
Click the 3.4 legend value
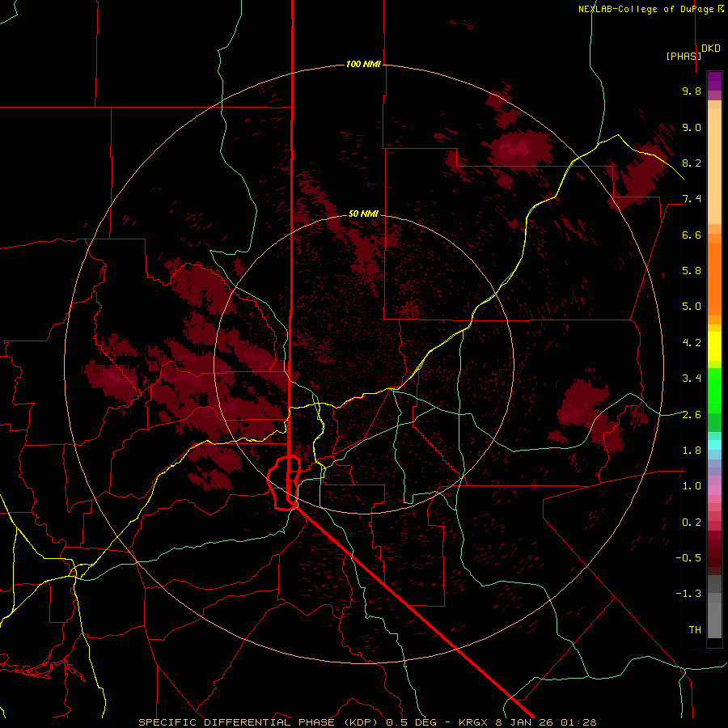(x=692, y=379)
